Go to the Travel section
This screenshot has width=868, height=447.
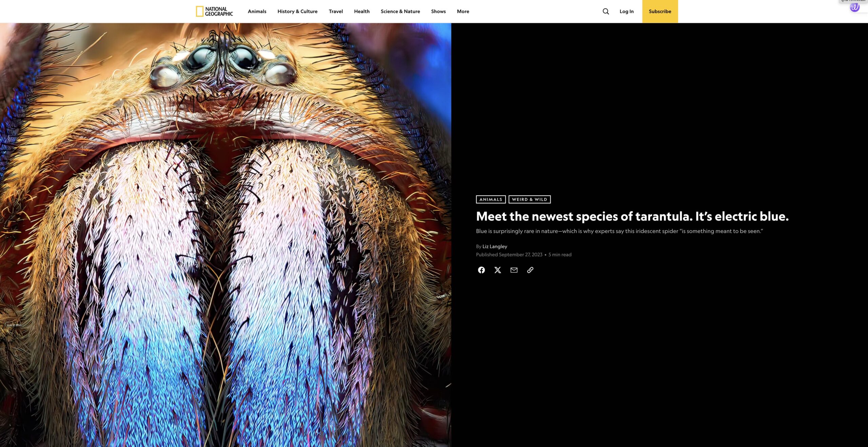click(x=335, y=11)
